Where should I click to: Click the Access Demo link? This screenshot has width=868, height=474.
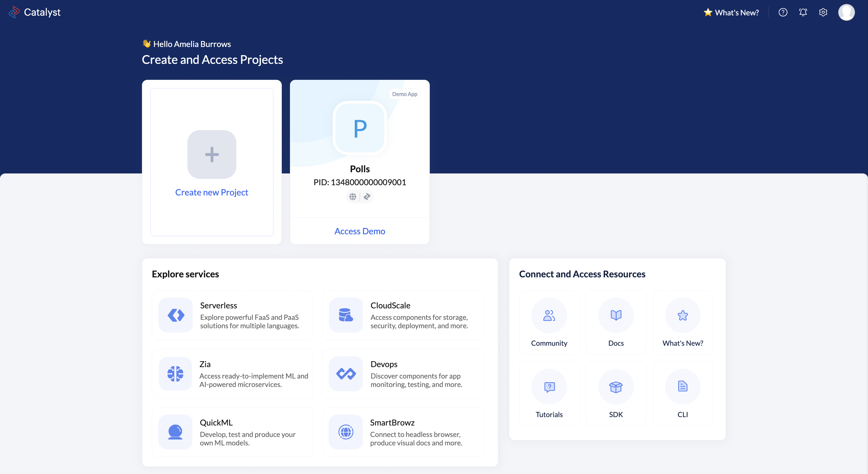(360, 231)
